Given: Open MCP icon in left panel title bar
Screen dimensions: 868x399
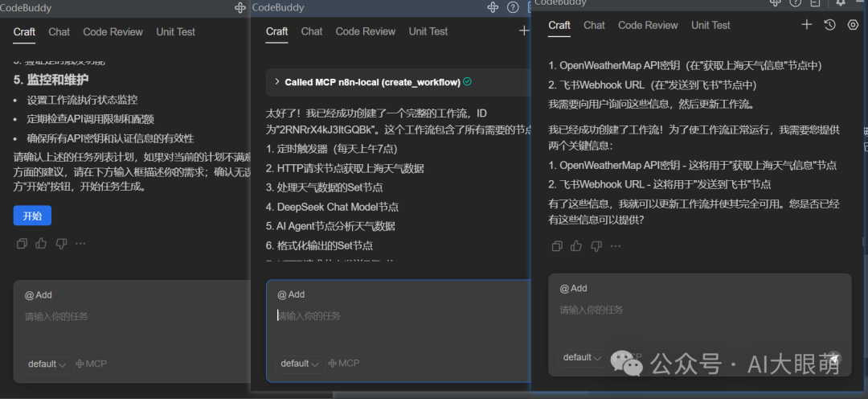Looking at the screenshot, I should (x=240, y=8).
